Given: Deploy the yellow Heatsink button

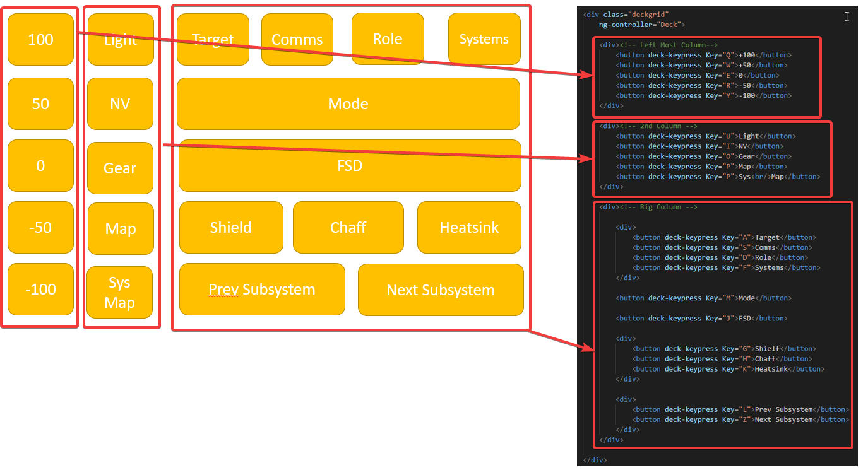Looking at the screenshot, I should (x=469, y=227).
